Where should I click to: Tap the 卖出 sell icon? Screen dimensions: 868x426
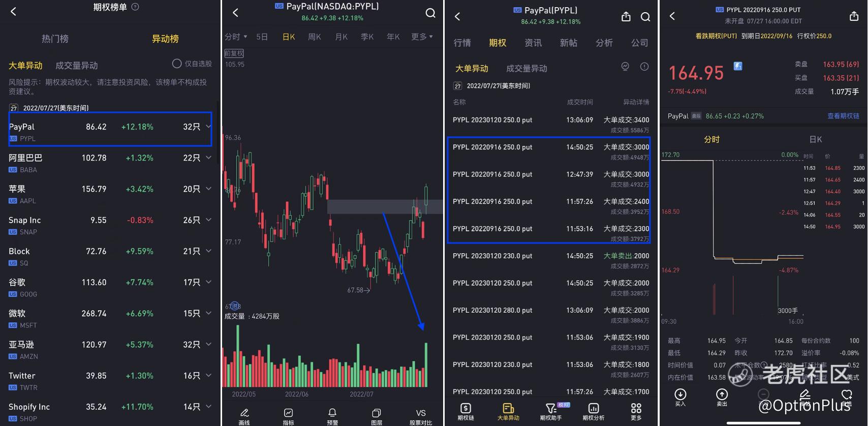pos(722,398)
